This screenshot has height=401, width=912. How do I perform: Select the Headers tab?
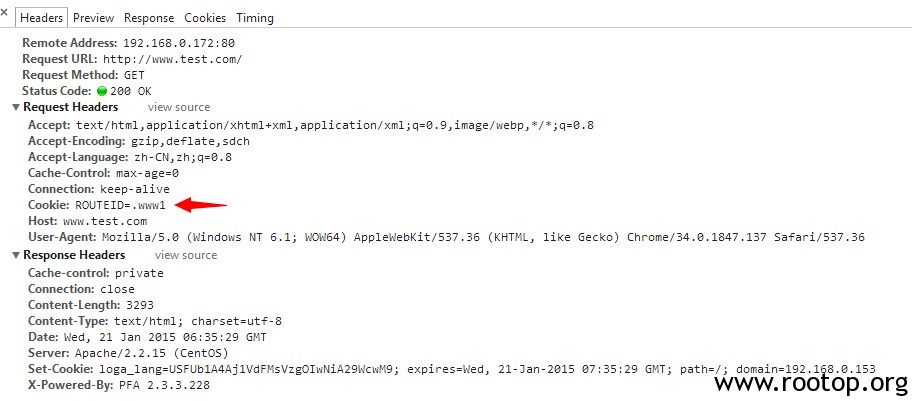coord(41,18)
